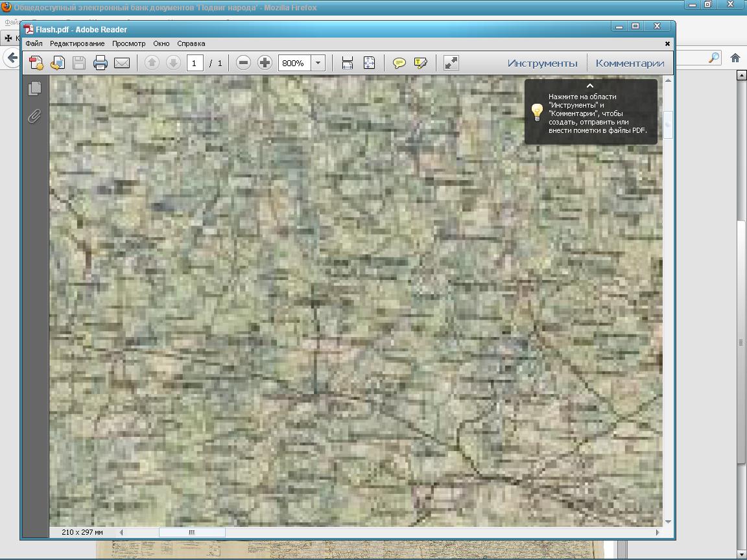
Task: Toggle fit one full page view
Action: [x=369, y=63]
